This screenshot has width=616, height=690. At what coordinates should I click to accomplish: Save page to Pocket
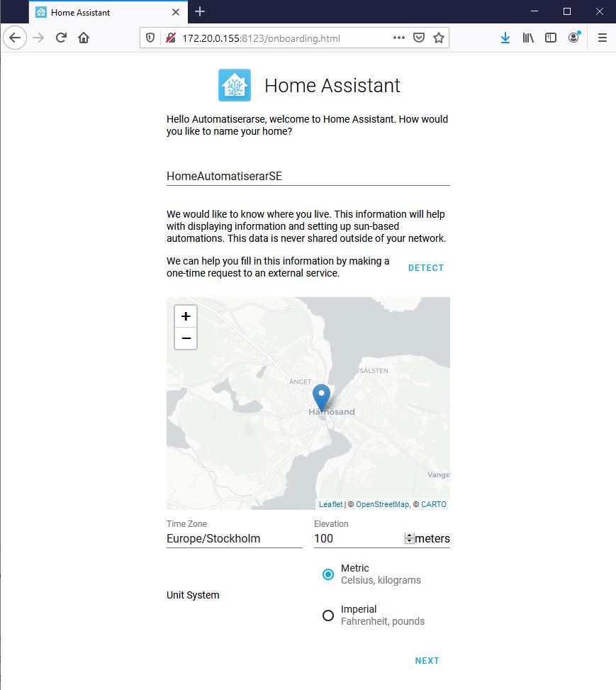pyautogui.click(x=419, y=38)
